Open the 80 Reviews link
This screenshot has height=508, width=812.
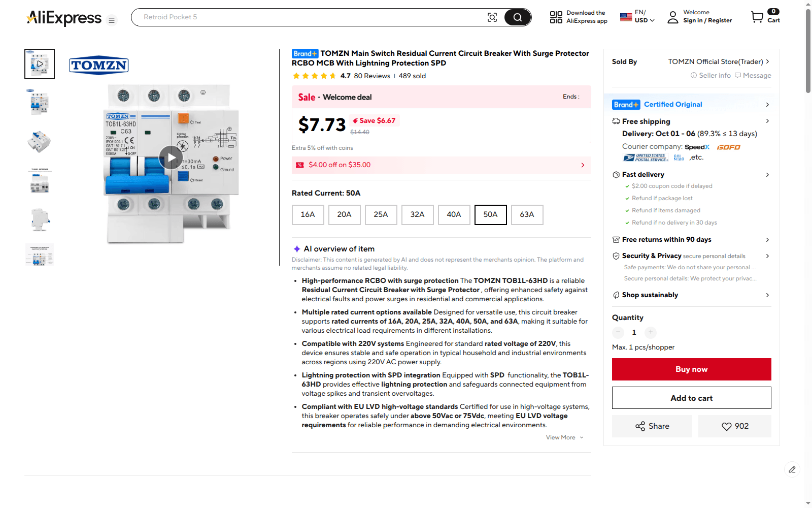tap(372, 76)
